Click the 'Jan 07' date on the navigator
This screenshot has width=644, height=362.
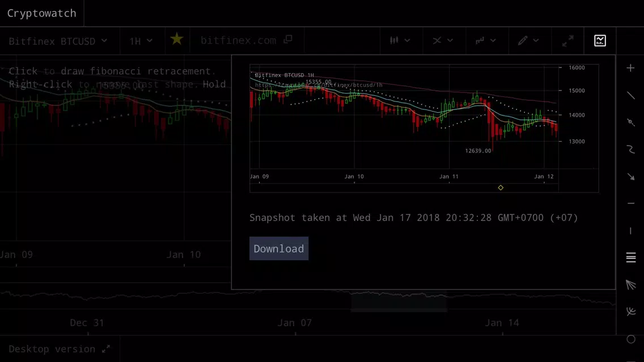click(294, 323)
